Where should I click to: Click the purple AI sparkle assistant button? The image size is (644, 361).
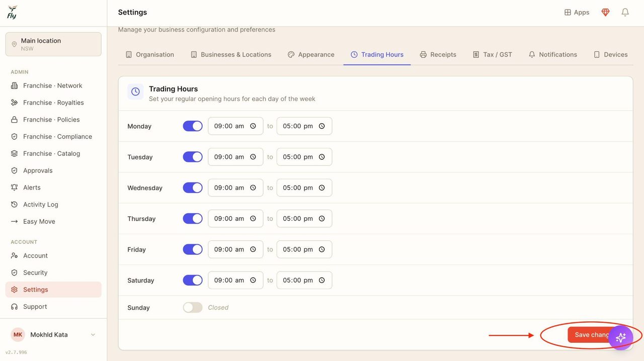click(x=621, y=337)
